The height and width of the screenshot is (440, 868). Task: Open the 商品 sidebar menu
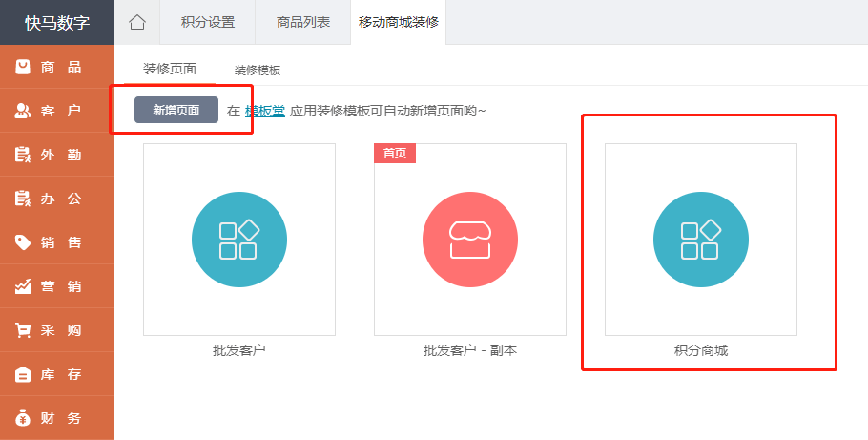[x=57, y=67]
